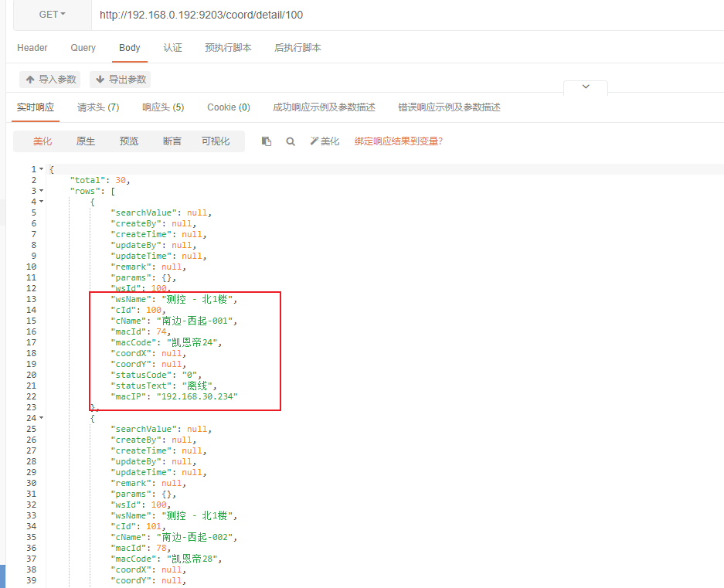Click the cId value 101

tap(154, 526)
